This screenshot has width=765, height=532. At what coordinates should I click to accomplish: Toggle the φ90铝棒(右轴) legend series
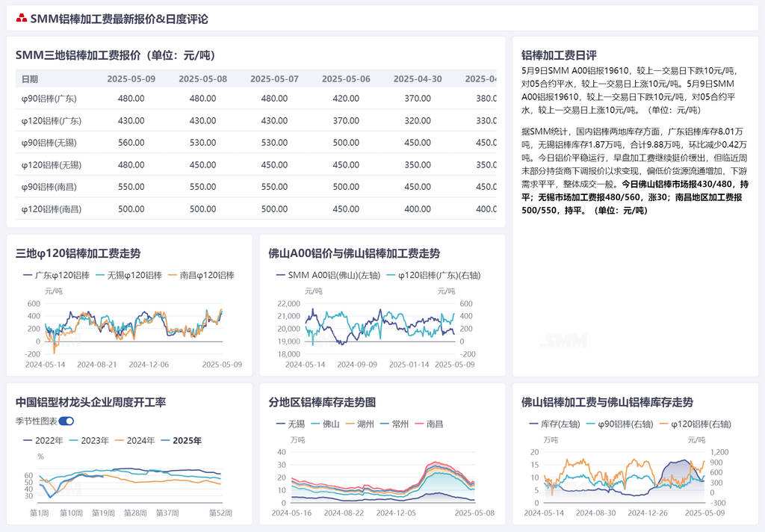[619, 424]
